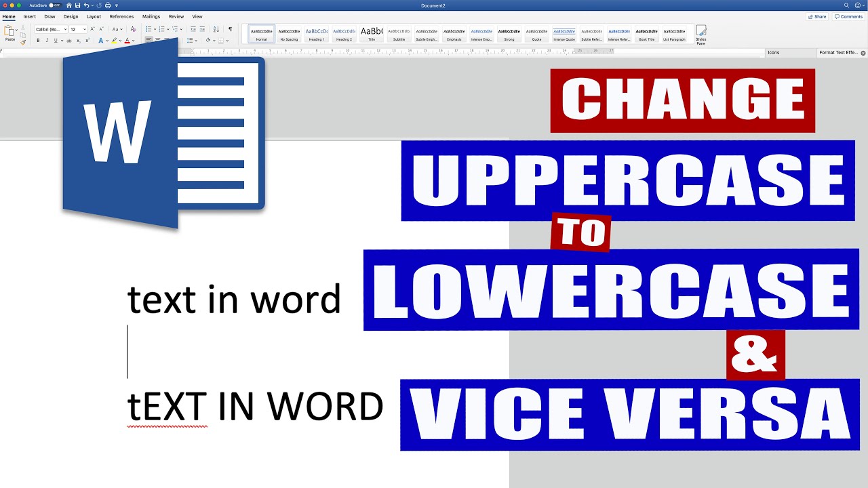This screenshot has height=488, width=868.
Task: Open the Insert ribbon tab
Action: (30, 16)
